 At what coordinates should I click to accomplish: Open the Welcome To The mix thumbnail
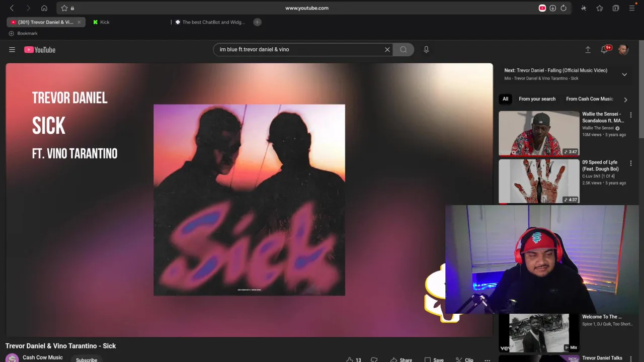point(539,332)
